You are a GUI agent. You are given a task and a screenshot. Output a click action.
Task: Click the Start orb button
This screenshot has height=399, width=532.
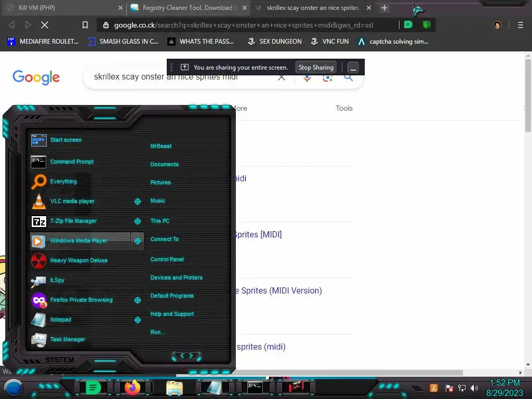(13, 388)
